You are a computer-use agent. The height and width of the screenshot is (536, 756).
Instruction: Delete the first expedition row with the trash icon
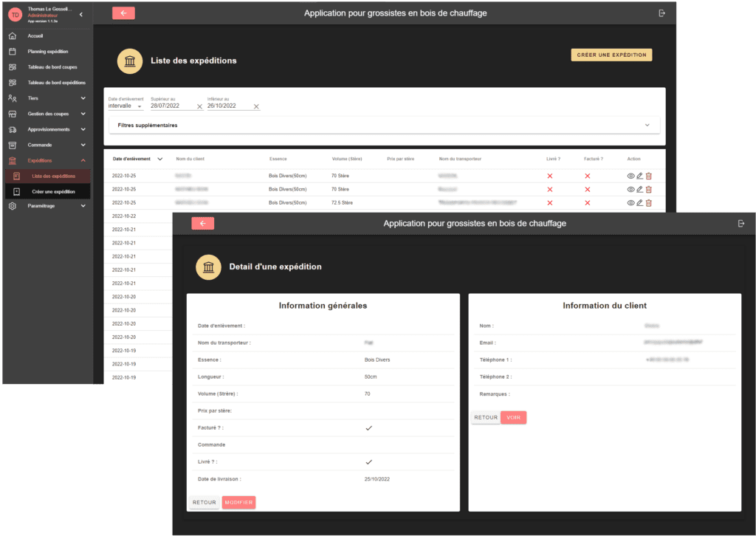(x=649, y=176)
